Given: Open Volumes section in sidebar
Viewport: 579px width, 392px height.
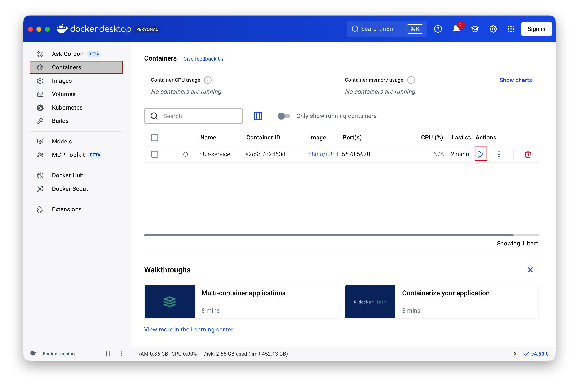Looking at the screenshot, I should (63, 94).
